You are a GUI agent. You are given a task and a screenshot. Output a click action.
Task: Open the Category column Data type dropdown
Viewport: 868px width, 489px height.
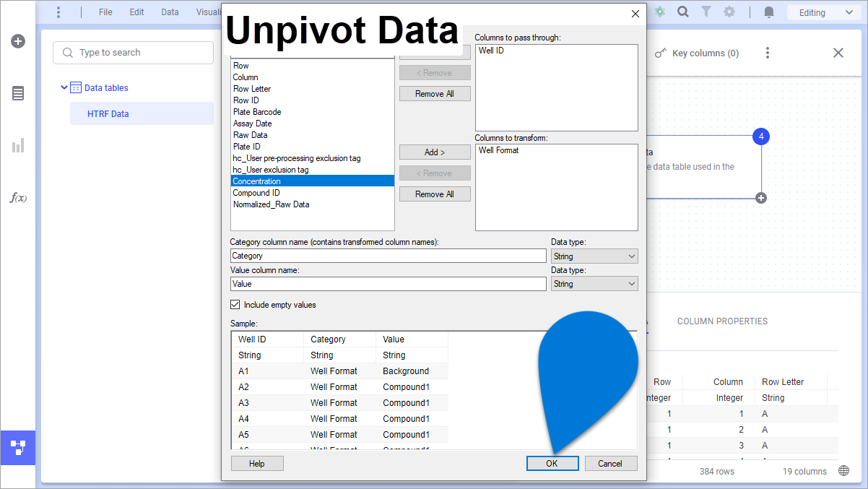(594, 256)
